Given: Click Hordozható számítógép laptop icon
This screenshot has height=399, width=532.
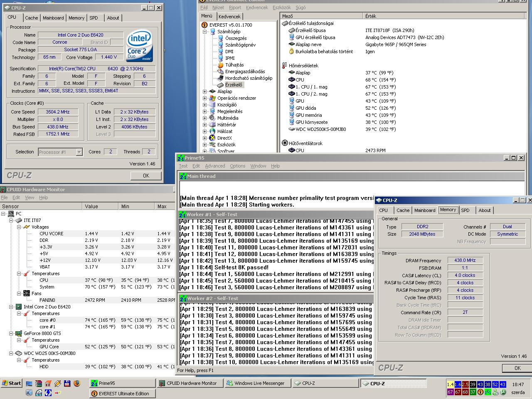Looking at the screenshot, I should tap(221, 78).
